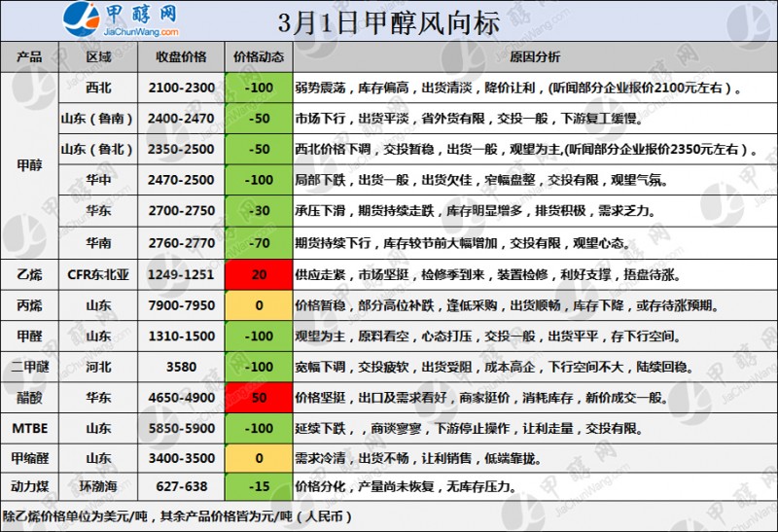The image size is (778, 532).
Task: Click the -50 cell for 鲁南 row
Action: click(259, 119)
